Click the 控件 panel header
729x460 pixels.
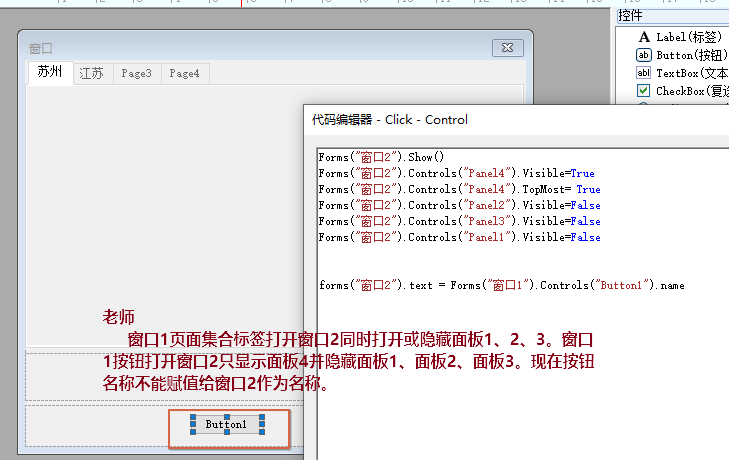click(672, 16)
